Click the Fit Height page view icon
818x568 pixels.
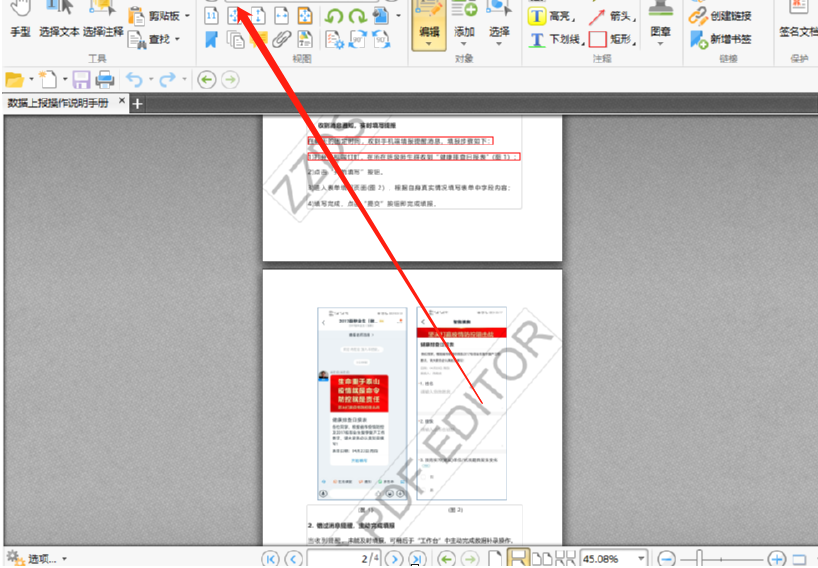[x=258, y=16]
